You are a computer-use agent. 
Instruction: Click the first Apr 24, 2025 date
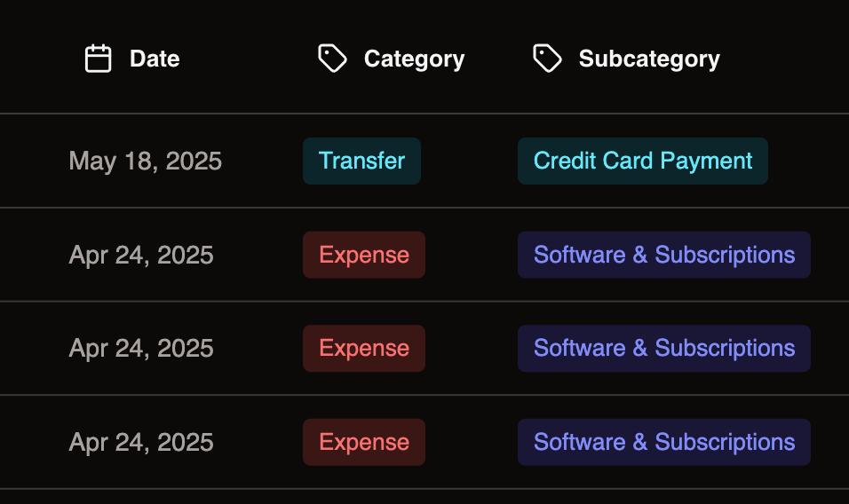click(x=141, y=256)
